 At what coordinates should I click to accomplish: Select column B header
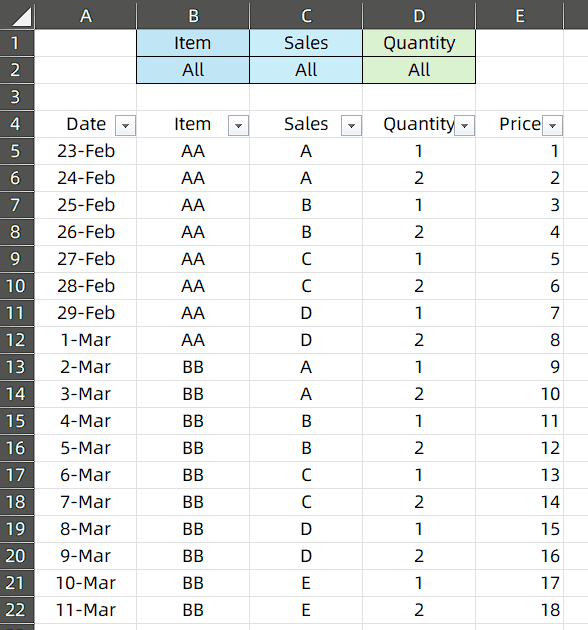coord(193,16)
